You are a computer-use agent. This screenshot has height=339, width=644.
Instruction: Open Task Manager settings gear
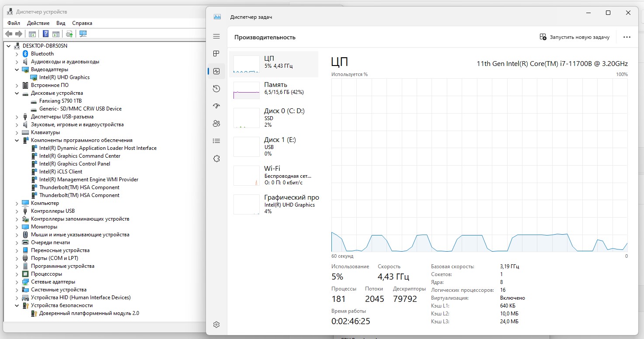pyautogui.click(x=216, y=325)
